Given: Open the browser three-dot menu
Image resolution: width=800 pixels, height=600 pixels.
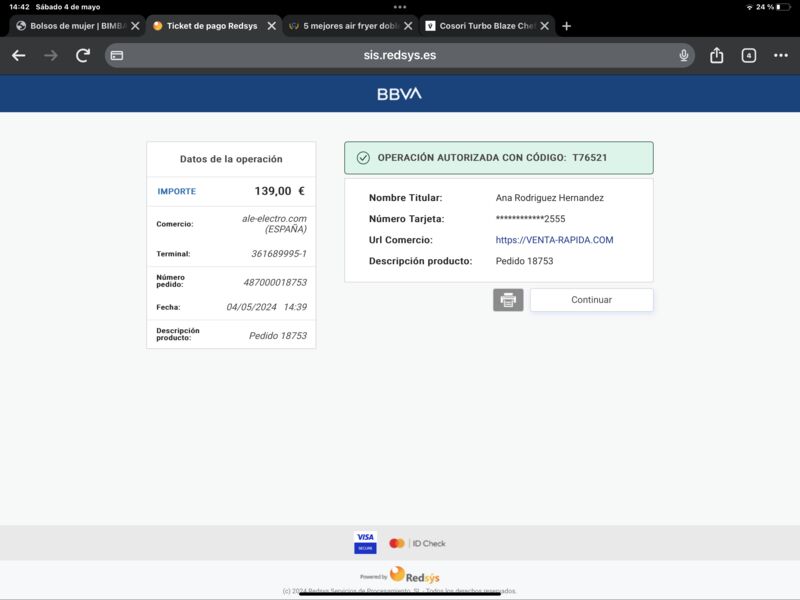Looking at the screenshot, I should (x=781, y=55).
